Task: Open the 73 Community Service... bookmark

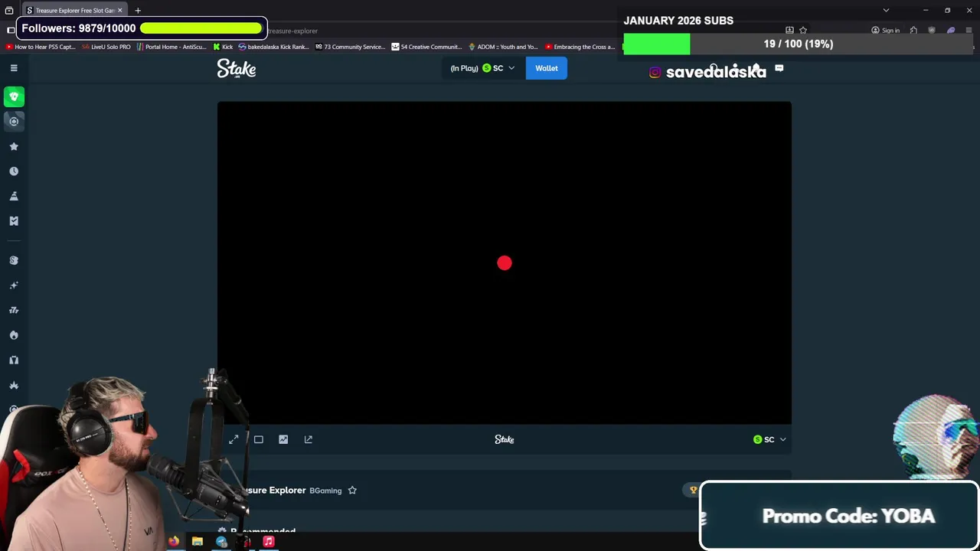Action: point(350,47)
